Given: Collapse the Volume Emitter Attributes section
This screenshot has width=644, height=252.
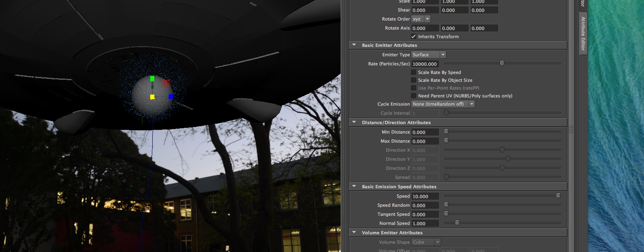Looking at the screenshot, I should pyautogui.click(x=354, y=233).
